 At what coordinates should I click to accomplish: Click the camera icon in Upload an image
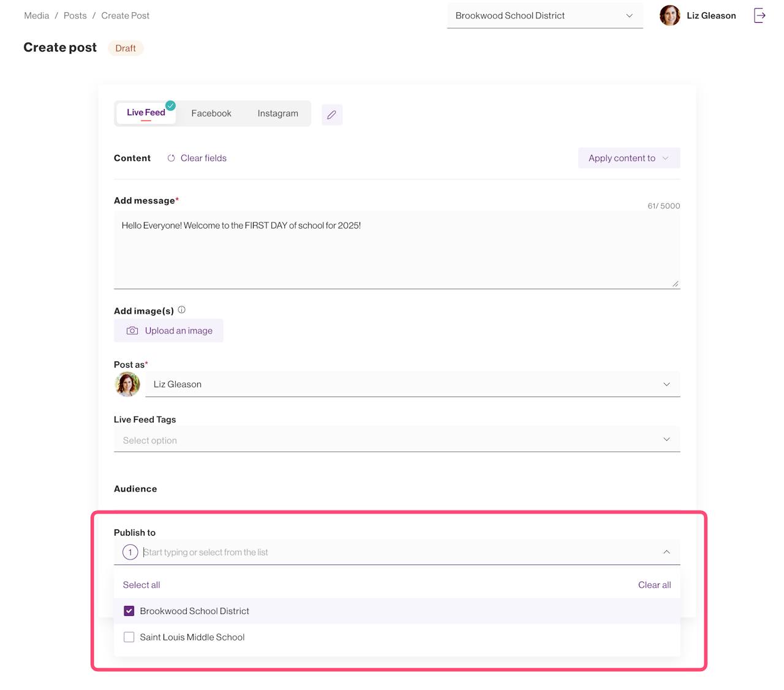coord(132,331)
